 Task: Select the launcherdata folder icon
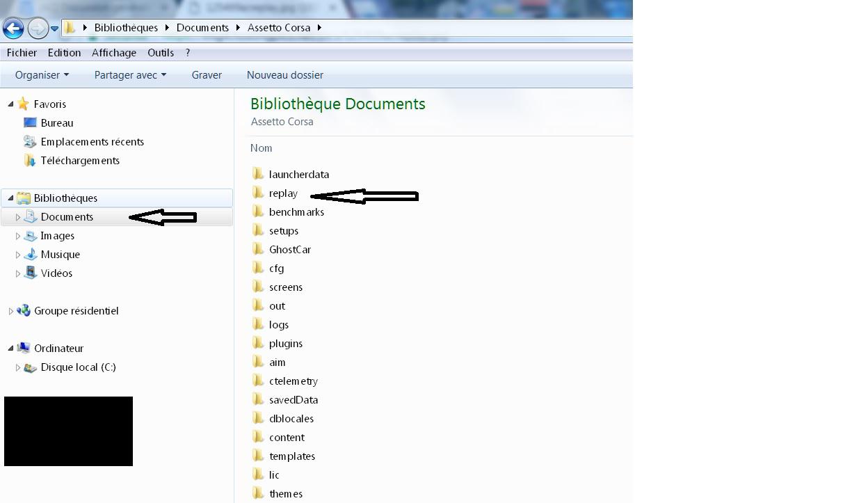tap(258, 174)
